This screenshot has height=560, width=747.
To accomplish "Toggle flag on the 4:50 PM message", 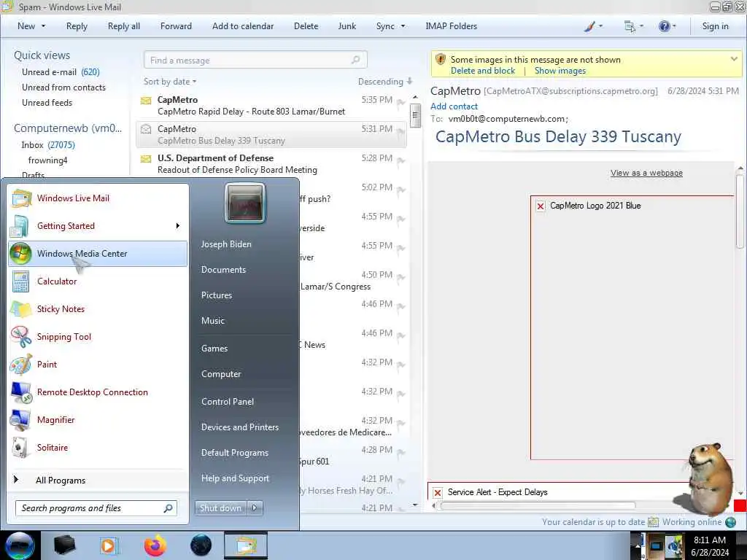I will coord(401,277).
